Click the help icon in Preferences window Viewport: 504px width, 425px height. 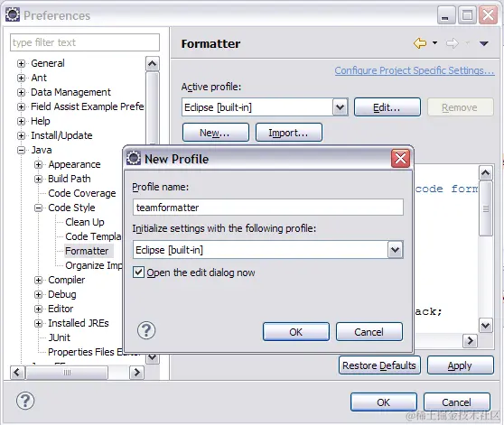point(25,401)
